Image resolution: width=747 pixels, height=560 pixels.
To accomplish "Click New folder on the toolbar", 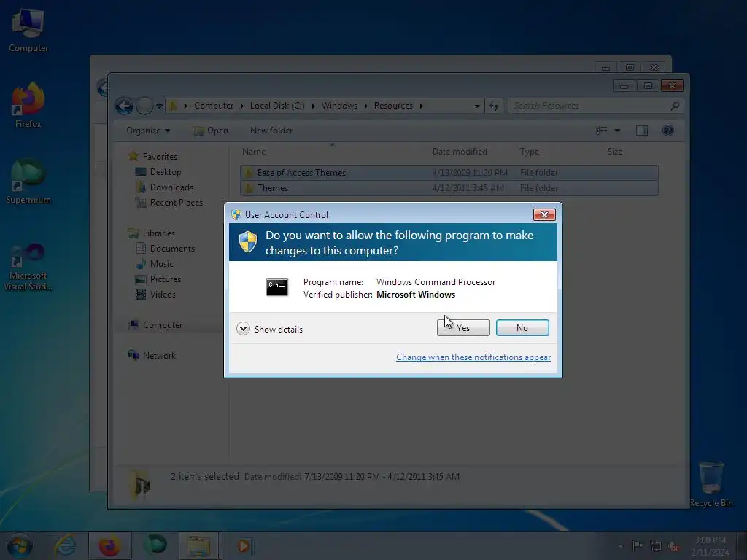I will 271,131.
